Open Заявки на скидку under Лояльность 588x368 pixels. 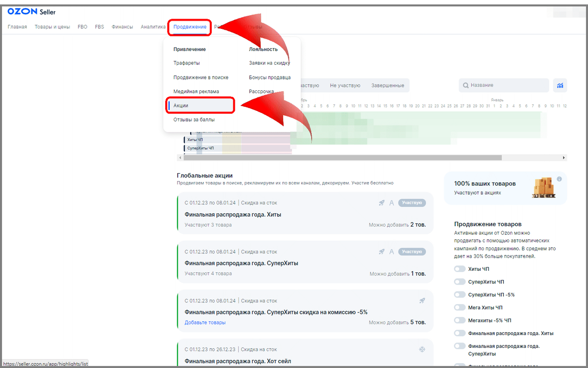[x=269, y=63]
